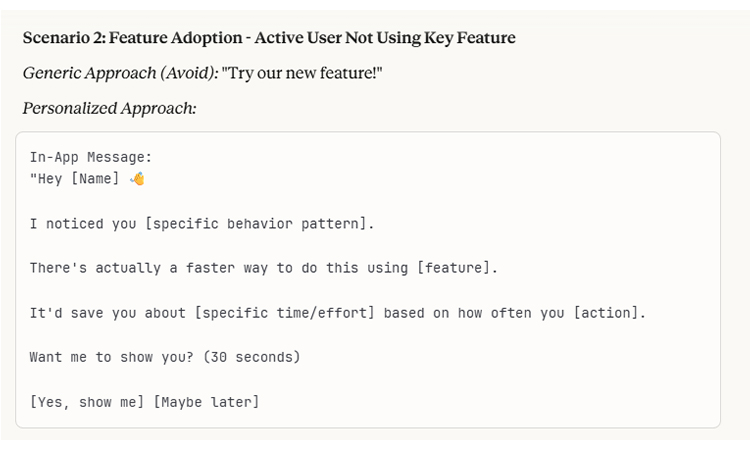Click the "[Yes, show me]" option

click(87, 402)
